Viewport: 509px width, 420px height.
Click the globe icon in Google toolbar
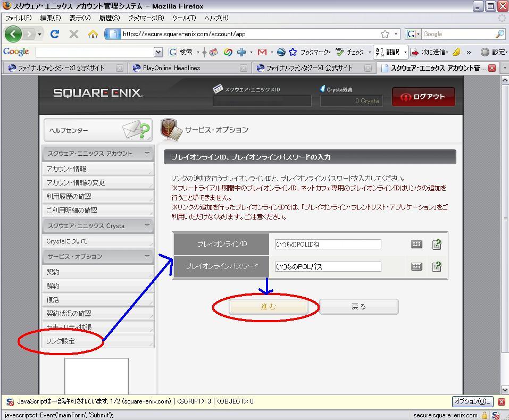tap(281, 52)
